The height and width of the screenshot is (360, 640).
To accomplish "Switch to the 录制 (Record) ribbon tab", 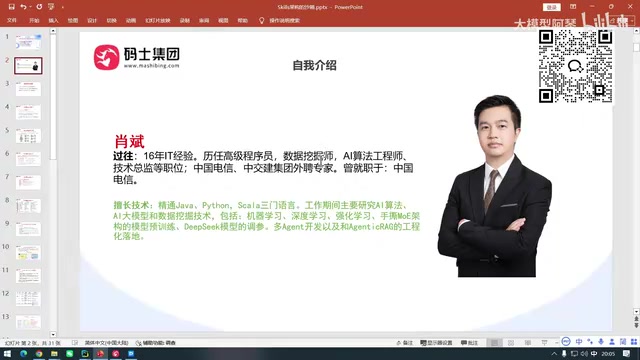I will (184, 20).
